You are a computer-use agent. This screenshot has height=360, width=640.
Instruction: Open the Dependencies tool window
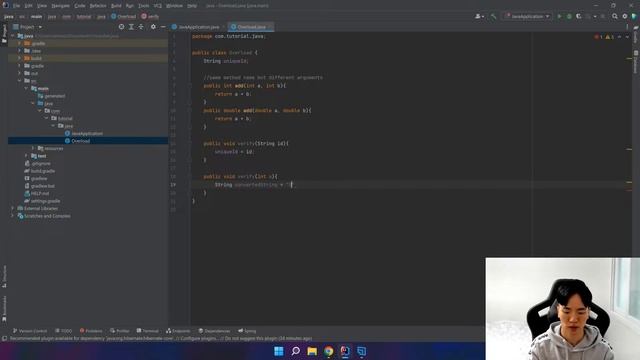point(214,331)
